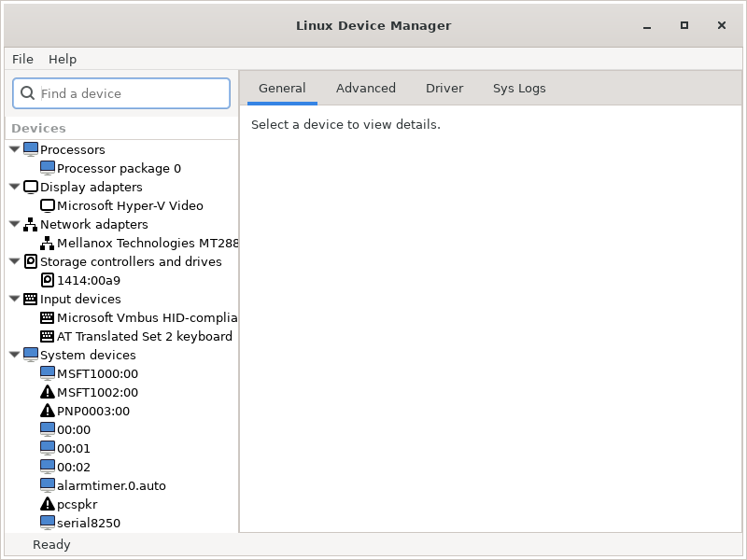Viewport: 747px width, 560px height.
Task: Collapse the Display adapters category
Action: point(15,187)
